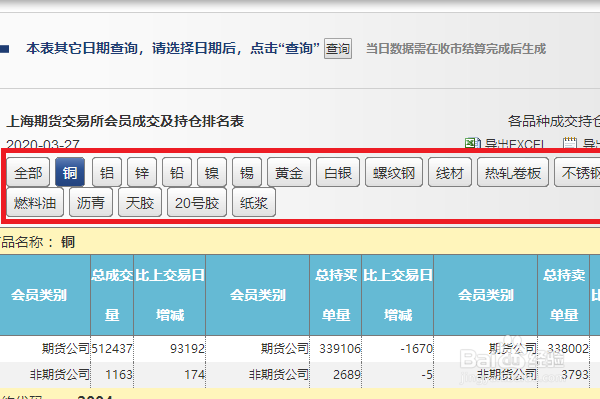The width and height of the screenshot is (600, 399).
Task: Click the 总成交量 column header
Action: (x=112, y=295)
